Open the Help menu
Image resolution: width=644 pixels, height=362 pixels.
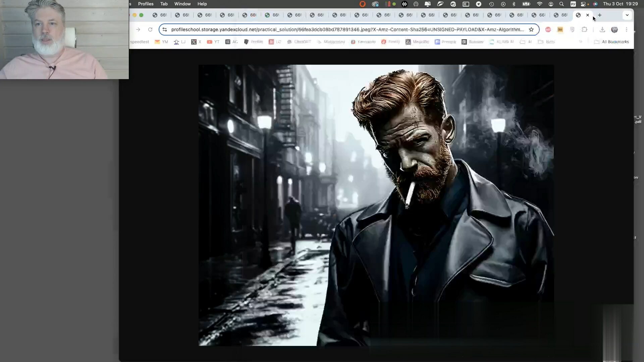click(x=202, y=4)
